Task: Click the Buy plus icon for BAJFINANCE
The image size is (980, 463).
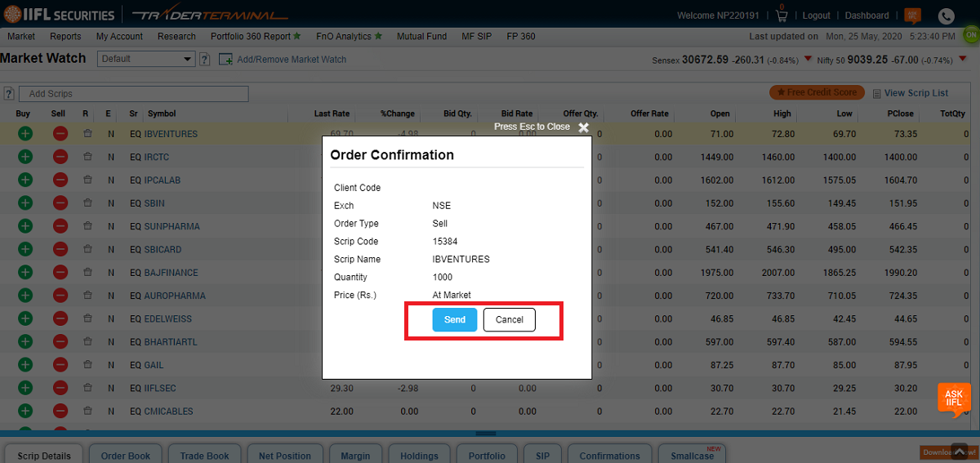Action: (x=24, y=273)
